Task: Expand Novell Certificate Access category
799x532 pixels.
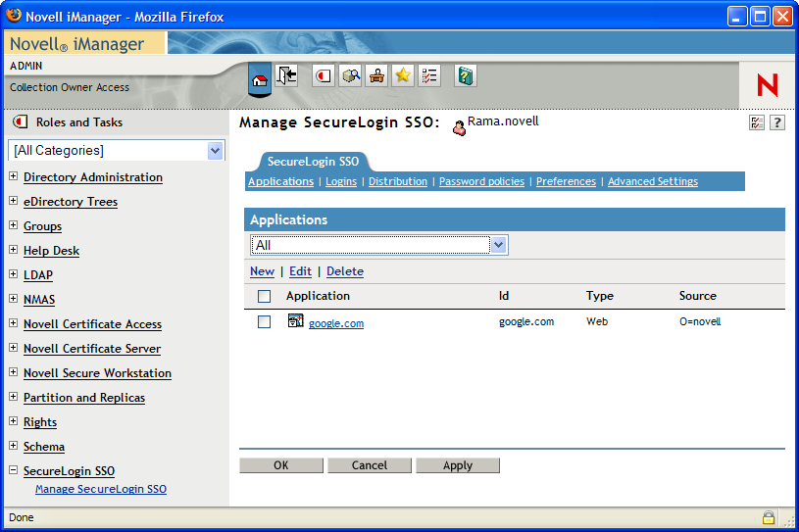Action: 14,322
